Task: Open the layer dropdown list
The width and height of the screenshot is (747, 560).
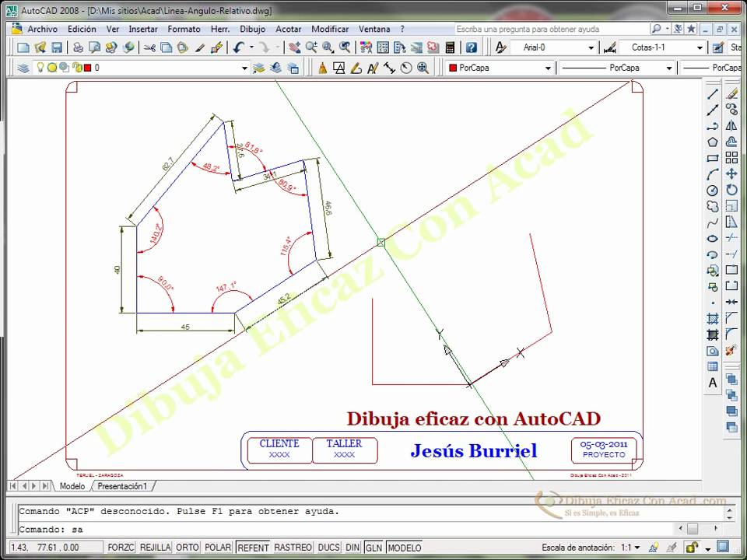Action: 244,68
